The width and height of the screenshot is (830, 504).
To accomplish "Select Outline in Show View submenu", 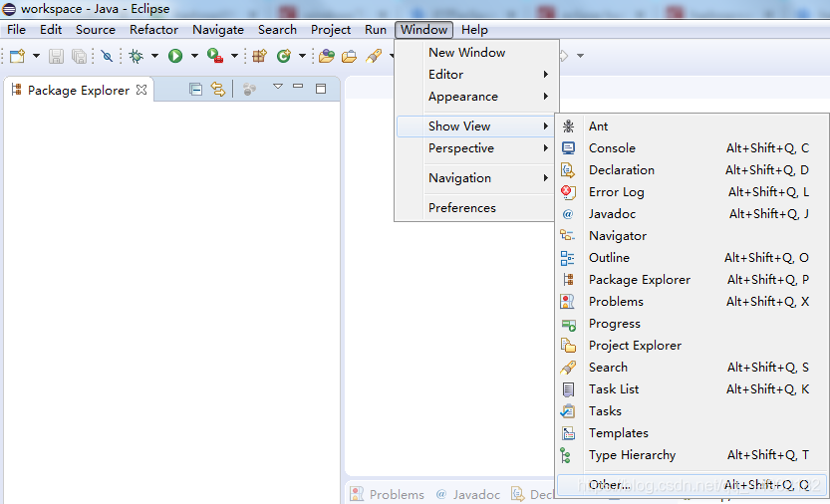I will [x=692, y=258].
